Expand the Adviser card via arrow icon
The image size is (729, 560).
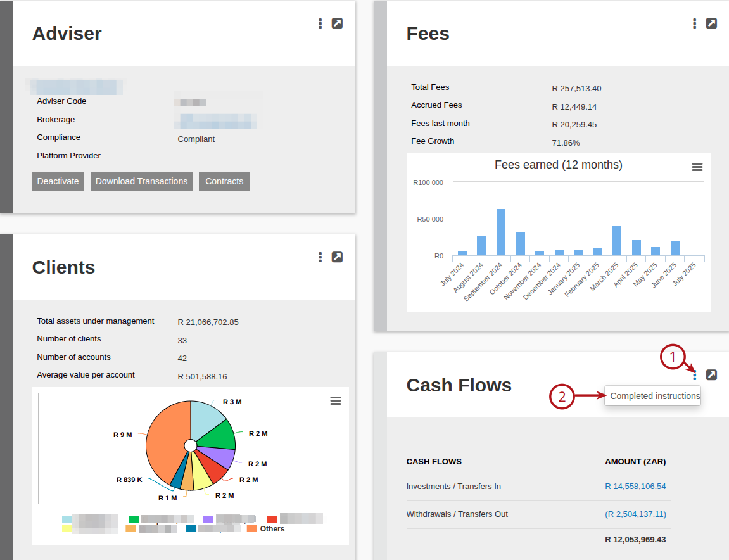[337, 23]
